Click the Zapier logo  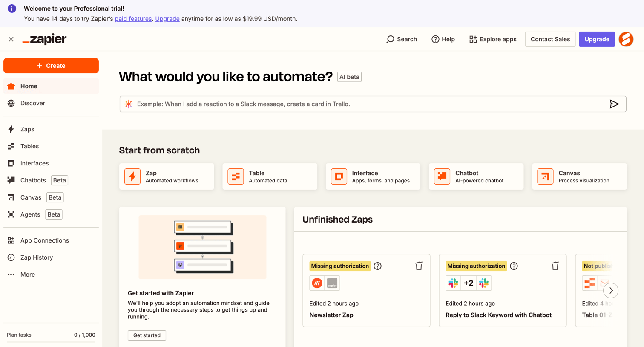coord(44,39)
